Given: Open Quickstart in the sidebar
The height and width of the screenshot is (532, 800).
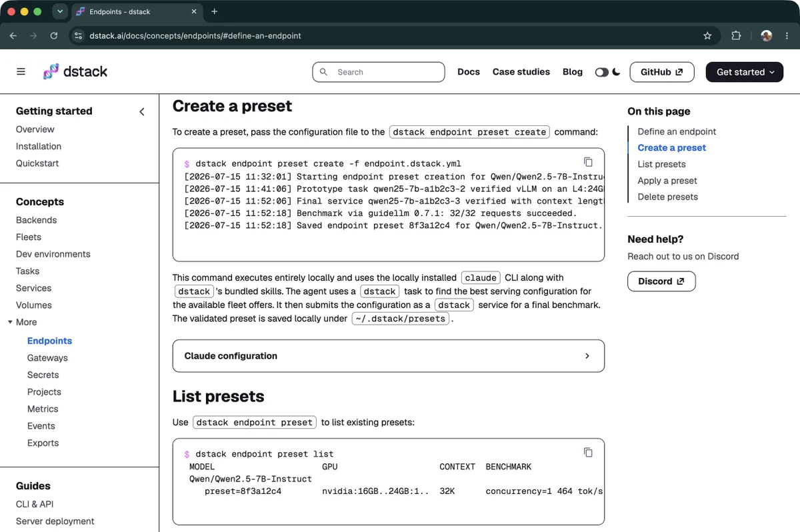Looking at the screenshot, I should pyautogui.click(x=37, y=163).
